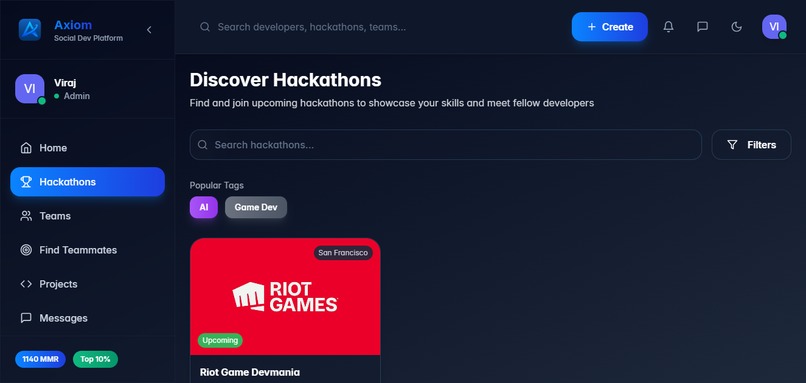Toggle dark mode moon icon
Image resolution: width=806 pixels, height=383 pixels.
click(x=737, y=27)
